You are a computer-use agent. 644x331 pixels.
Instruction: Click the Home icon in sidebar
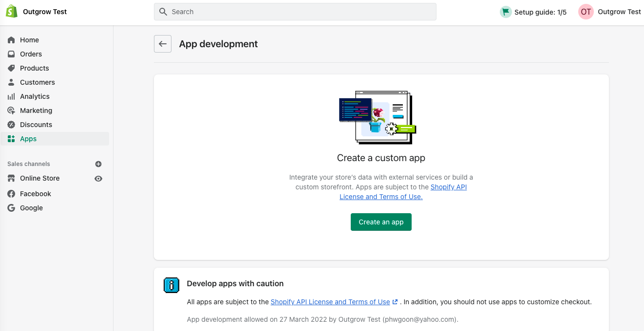(x=11, y=40)
